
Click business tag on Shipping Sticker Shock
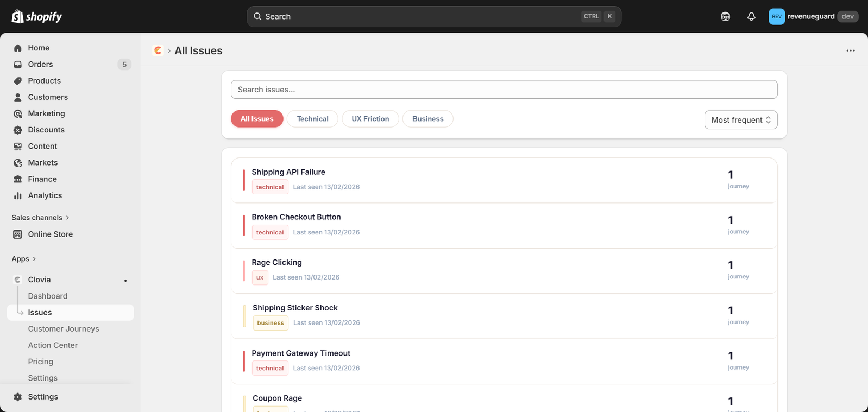coord(271,323)
